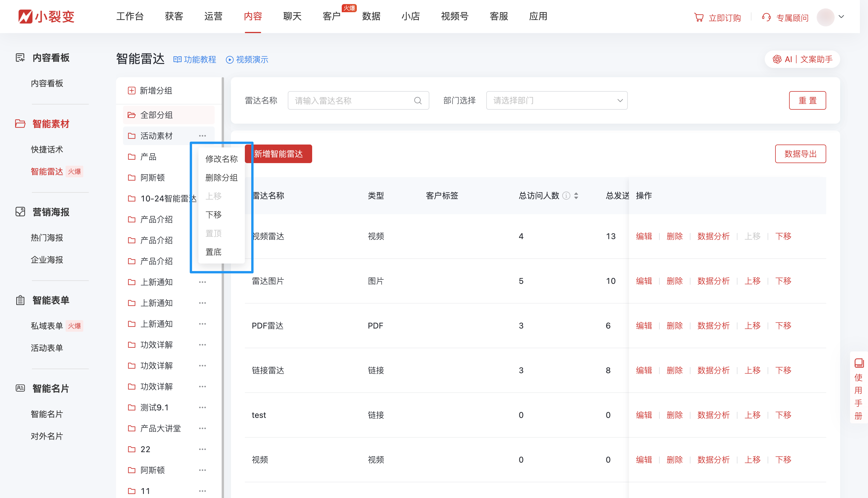Choose 下移 in the group context menu
The image size is (868, 498).
pos(213,214)
